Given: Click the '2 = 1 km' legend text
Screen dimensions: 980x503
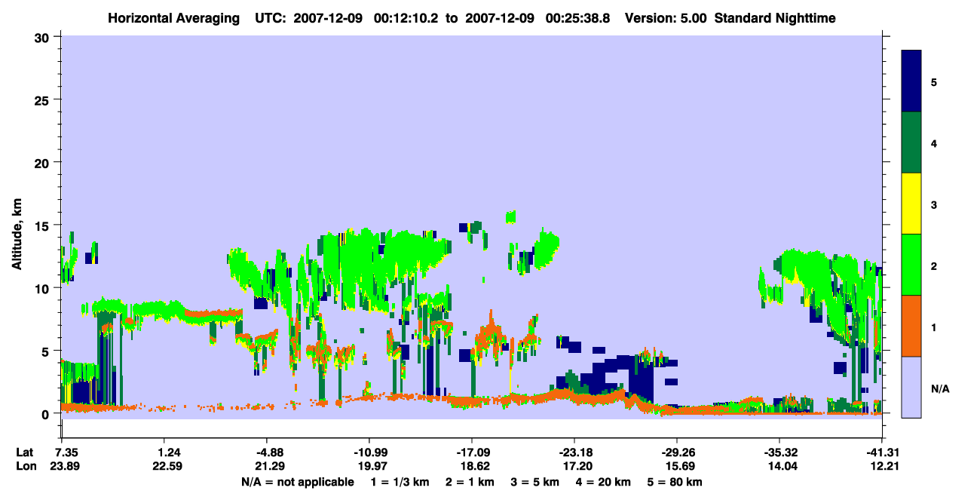Looking at the screenshot, I should (x=471, y=481).
